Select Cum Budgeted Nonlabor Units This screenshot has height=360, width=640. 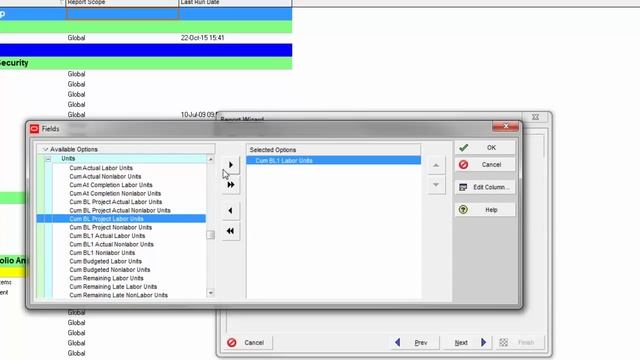[109, 270]
